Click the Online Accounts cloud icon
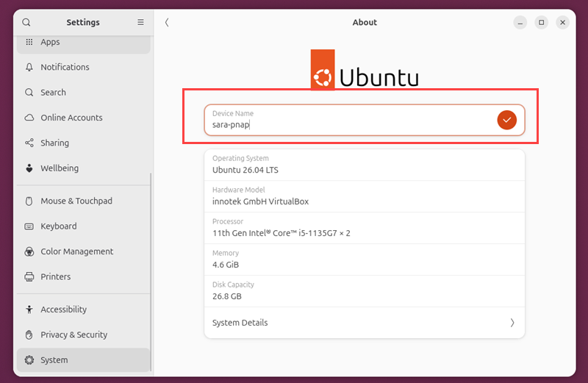Image resolution: width=588 pixels, height=383 pixels. (29, 118)
